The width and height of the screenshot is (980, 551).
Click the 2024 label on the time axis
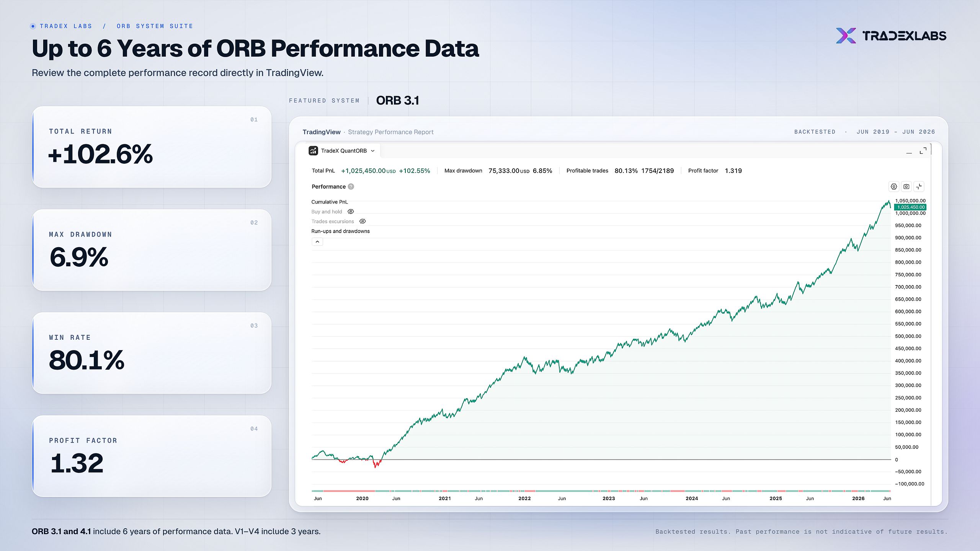692,498
